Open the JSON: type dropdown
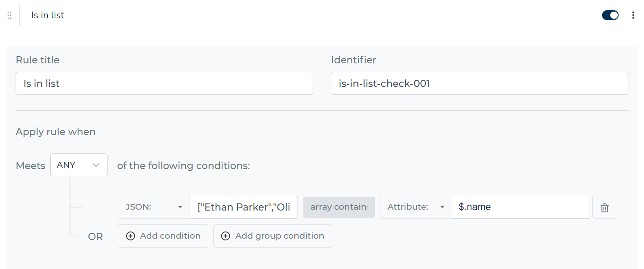This screenshot has height=269, width=644. pos(154,207)
